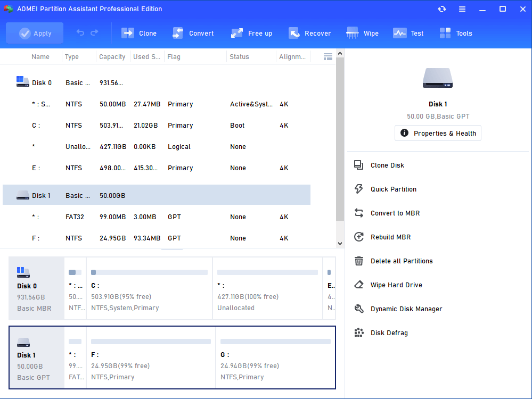532x399 pixels.
Task: Open the Free up menu
Action: 251,33
